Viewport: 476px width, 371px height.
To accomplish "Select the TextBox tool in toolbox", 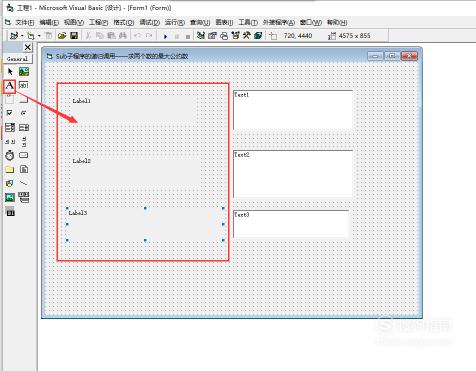I will point(24,85).
